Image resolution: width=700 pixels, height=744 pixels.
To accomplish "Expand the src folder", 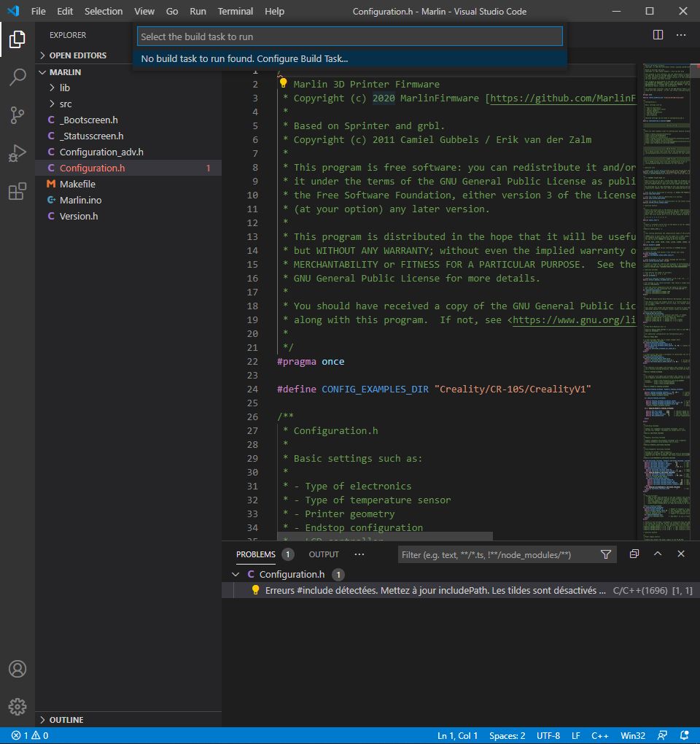I will click(52, 104).
